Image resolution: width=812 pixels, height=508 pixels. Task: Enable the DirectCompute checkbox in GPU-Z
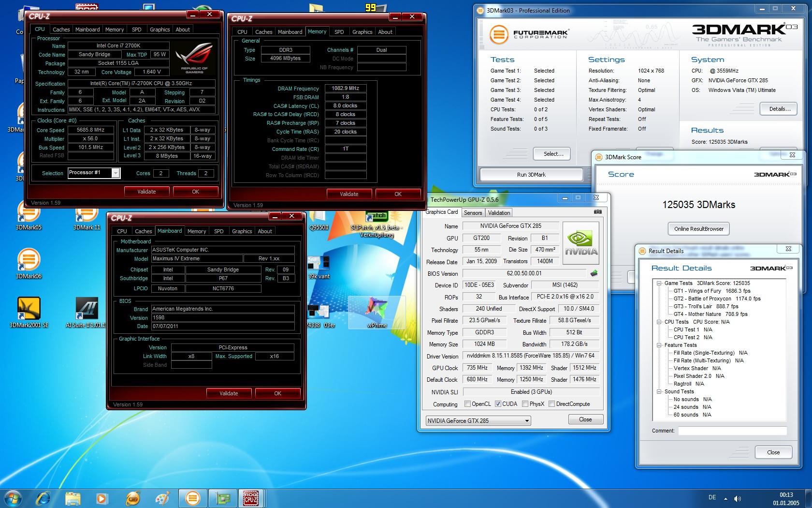551,404
